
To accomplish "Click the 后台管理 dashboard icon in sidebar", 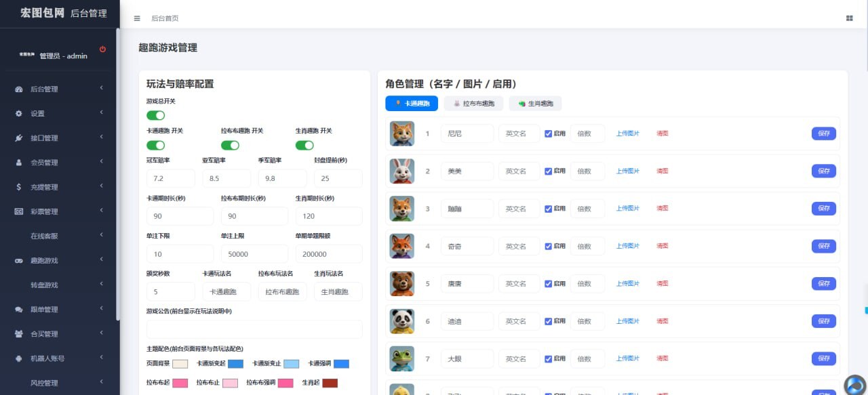I will click(19, 89).
